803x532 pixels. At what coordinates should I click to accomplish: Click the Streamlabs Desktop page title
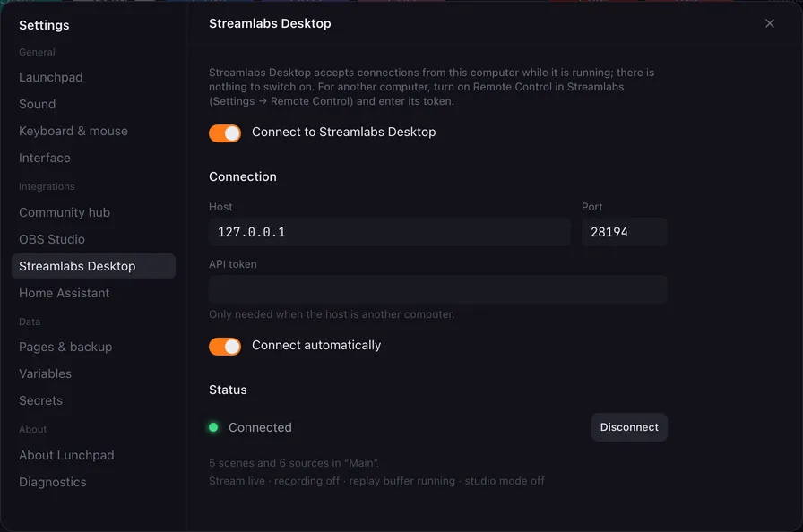(270, 23)
